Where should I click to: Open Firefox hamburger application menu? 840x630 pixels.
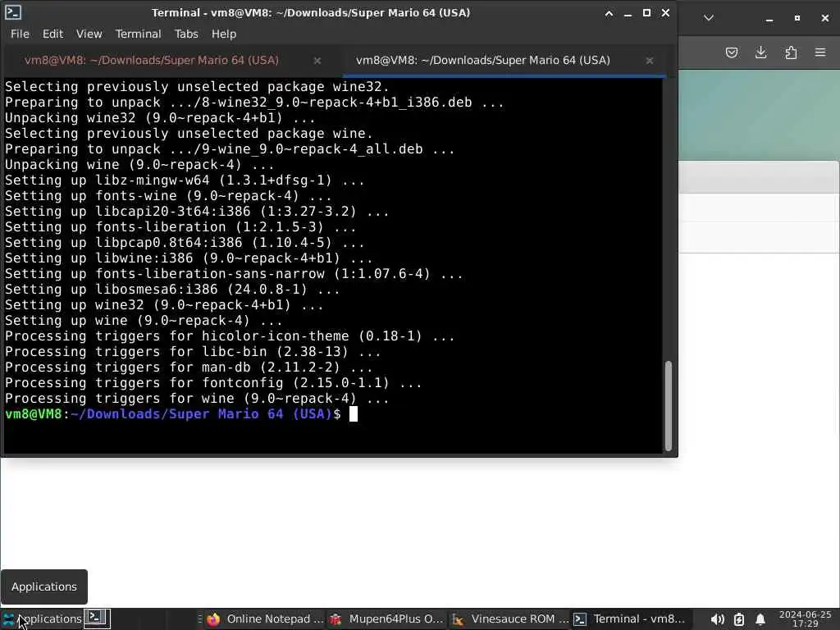pyautogui.click(x=820, y=52)
